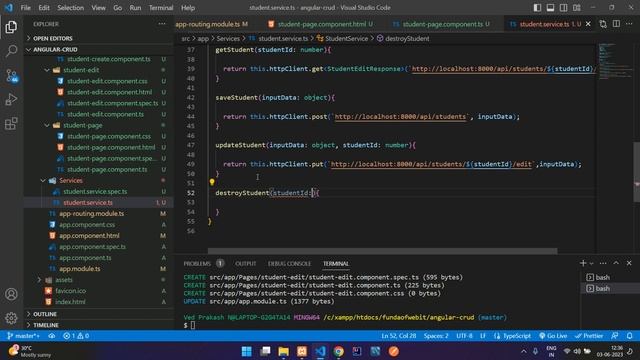This screenshot has height=360, width=640.
Task: Close the terminal panel
Action: (629, 263)
